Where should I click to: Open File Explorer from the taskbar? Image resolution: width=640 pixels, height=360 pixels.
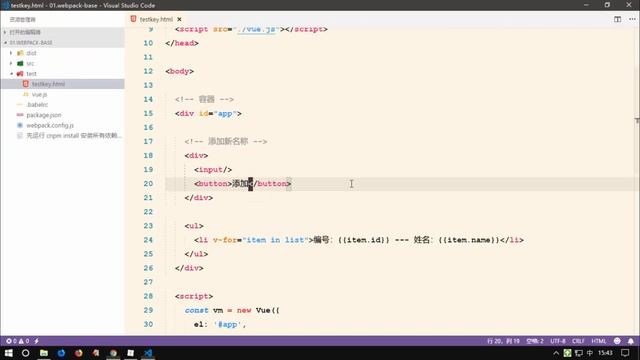point(44,353)
